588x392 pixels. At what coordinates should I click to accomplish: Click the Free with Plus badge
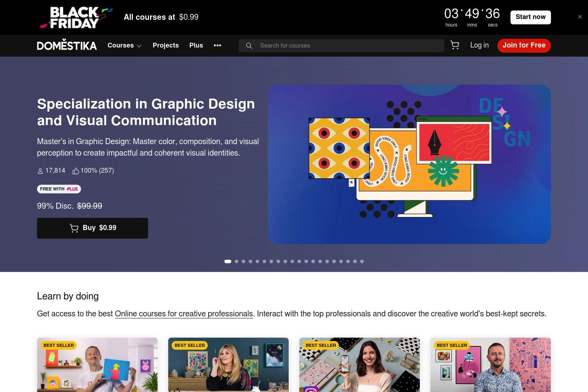[59, 189]
